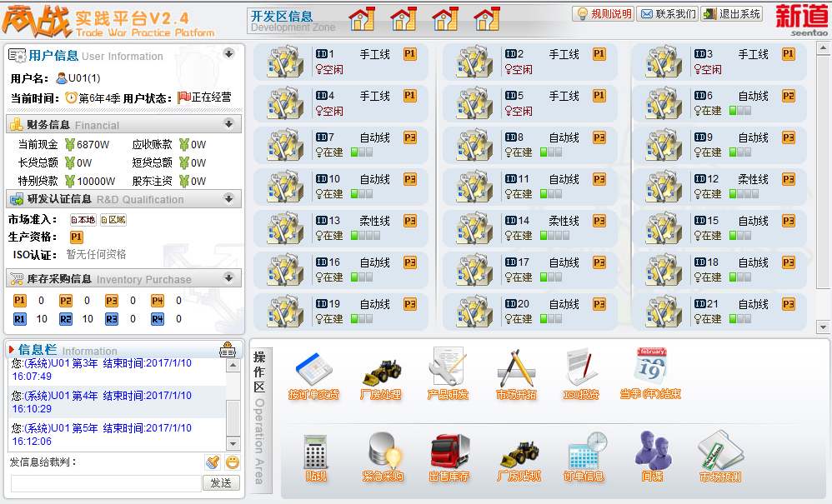Screen dimensions: 832x504
Task: Click production line ID 1 gear icon
Action: 285,62
